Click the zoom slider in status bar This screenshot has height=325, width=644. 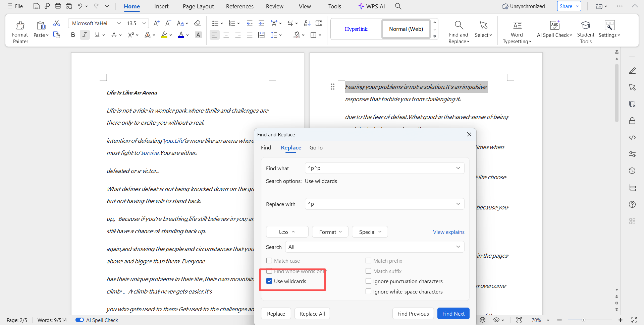pos(583,320)
